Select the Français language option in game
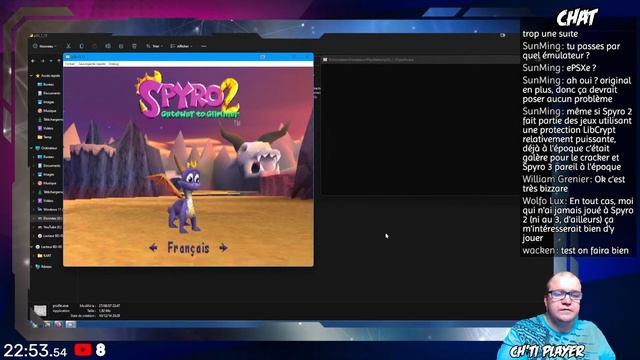This screenshot has width=640, height=360. click(188, 248)
